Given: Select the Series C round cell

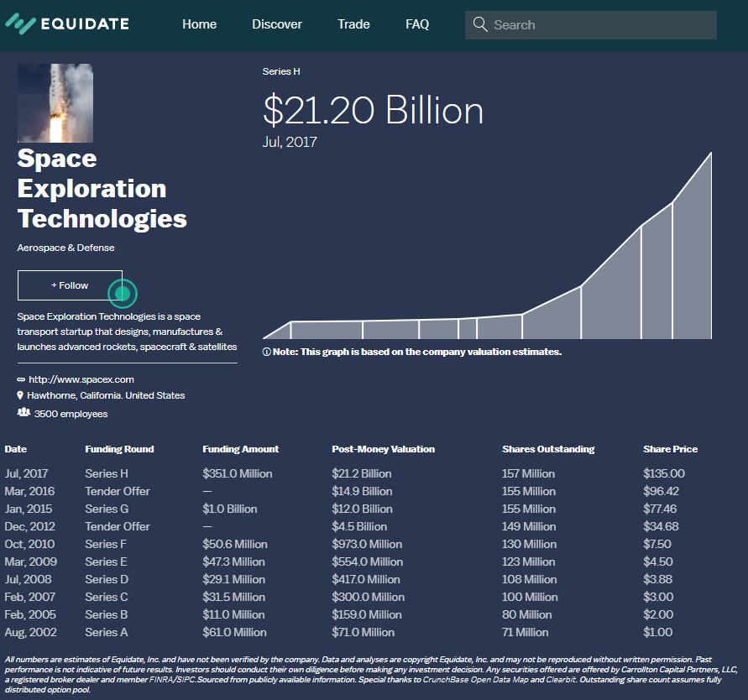Looking at the screenshot, I should pyautogui.click(x=107, y=597).
